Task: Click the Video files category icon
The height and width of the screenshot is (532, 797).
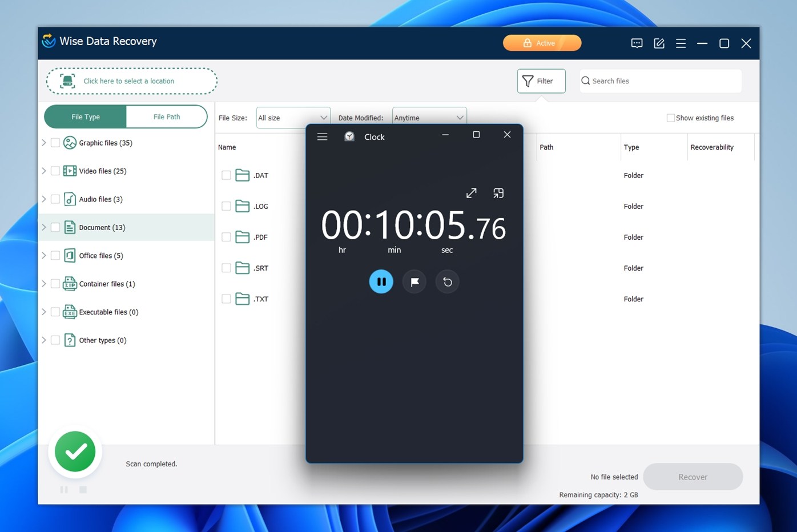Action: tap(70, 171)
